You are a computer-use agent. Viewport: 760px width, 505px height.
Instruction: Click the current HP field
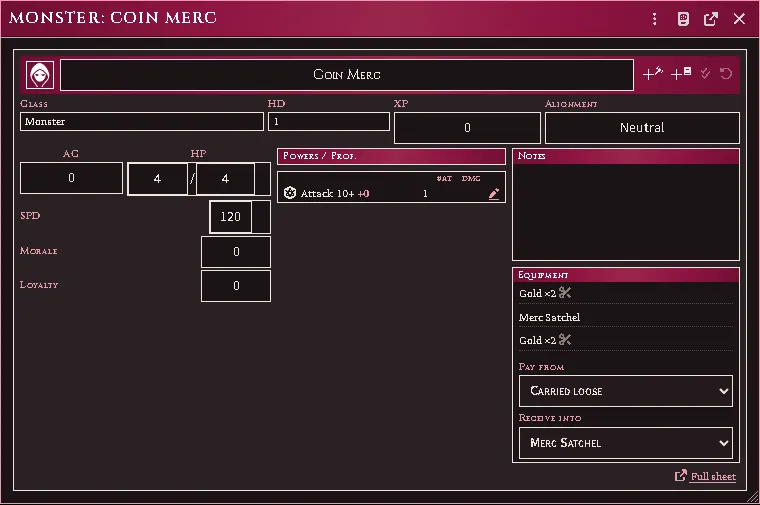pos(157,179)
